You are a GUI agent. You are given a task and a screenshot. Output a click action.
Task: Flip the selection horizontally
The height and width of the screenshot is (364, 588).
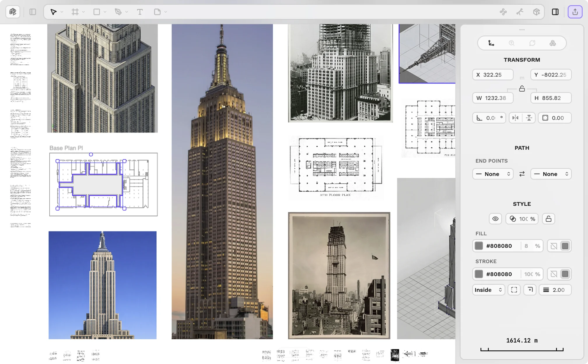(515, 118)
